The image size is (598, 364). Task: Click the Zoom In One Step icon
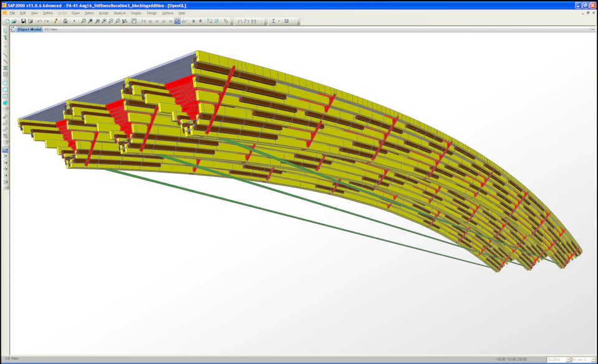click(x=104, y=21)
